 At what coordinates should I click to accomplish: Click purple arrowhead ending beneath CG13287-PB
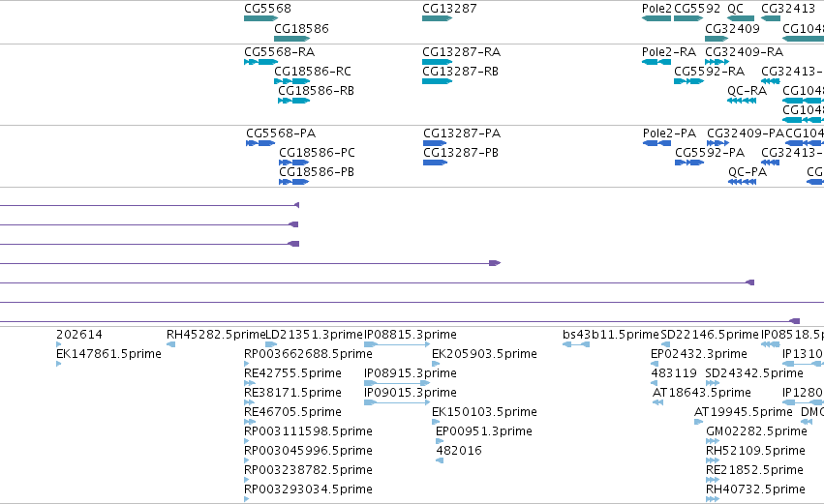click(495, 263)
